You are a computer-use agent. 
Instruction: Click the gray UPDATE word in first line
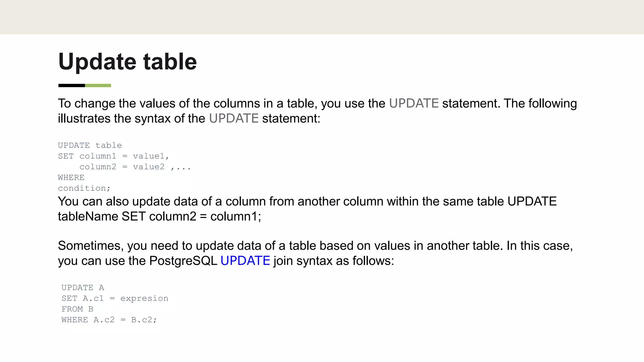[x=414, y=103]
